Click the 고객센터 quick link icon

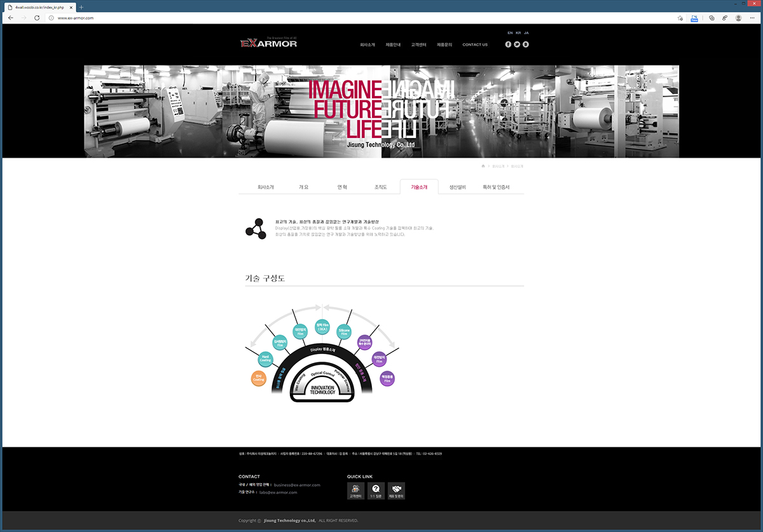coord(355,491)
